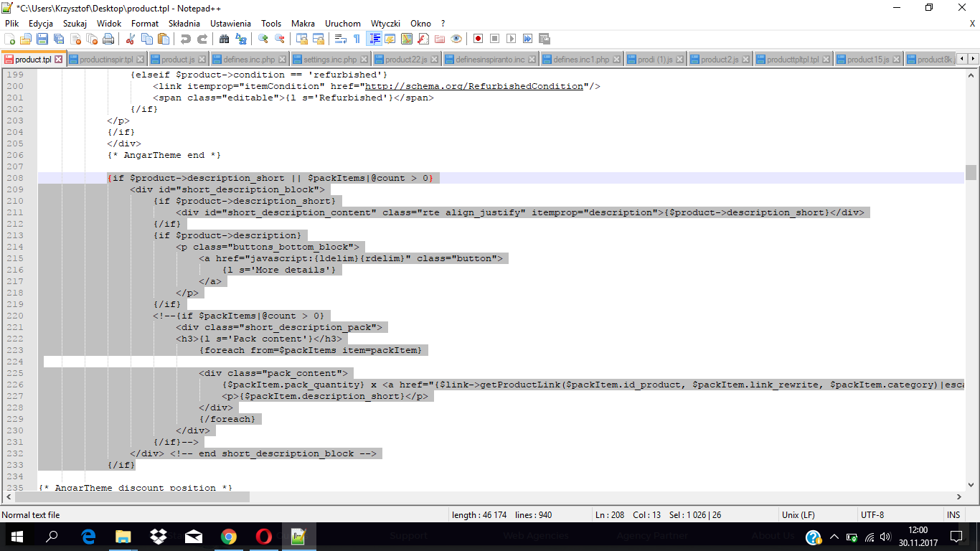
Task: Close the defines.inc1.php tab
Action: coord(616,60)
